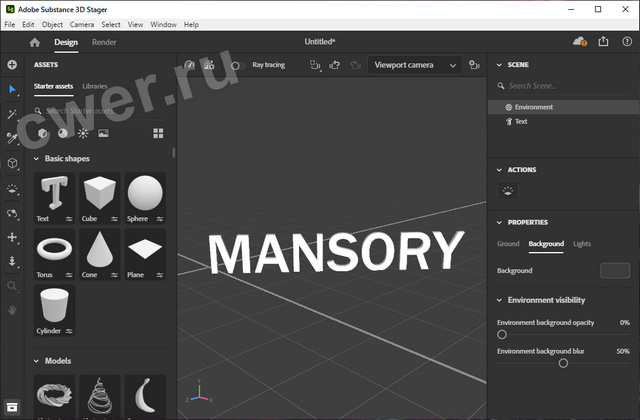Open the content drawer icon at bottom left

tap(12, 407)
